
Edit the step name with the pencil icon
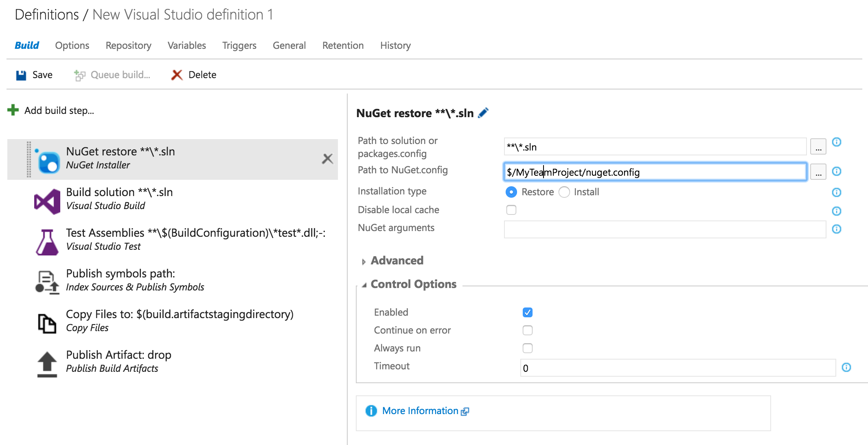coord(483,113)
